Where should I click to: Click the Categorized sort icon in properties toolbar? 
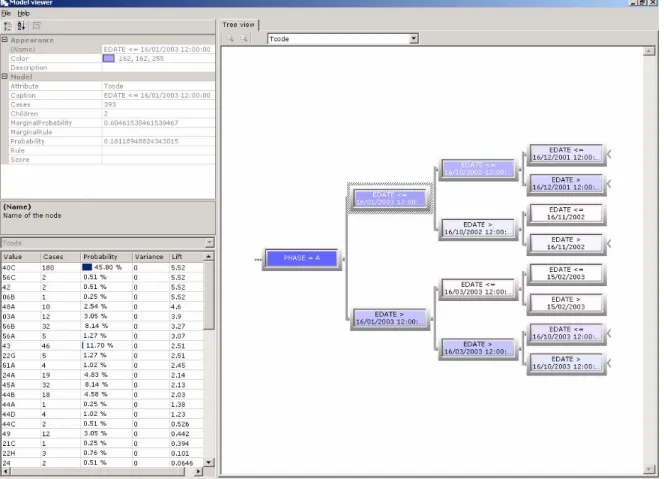(x=8, y=26)
